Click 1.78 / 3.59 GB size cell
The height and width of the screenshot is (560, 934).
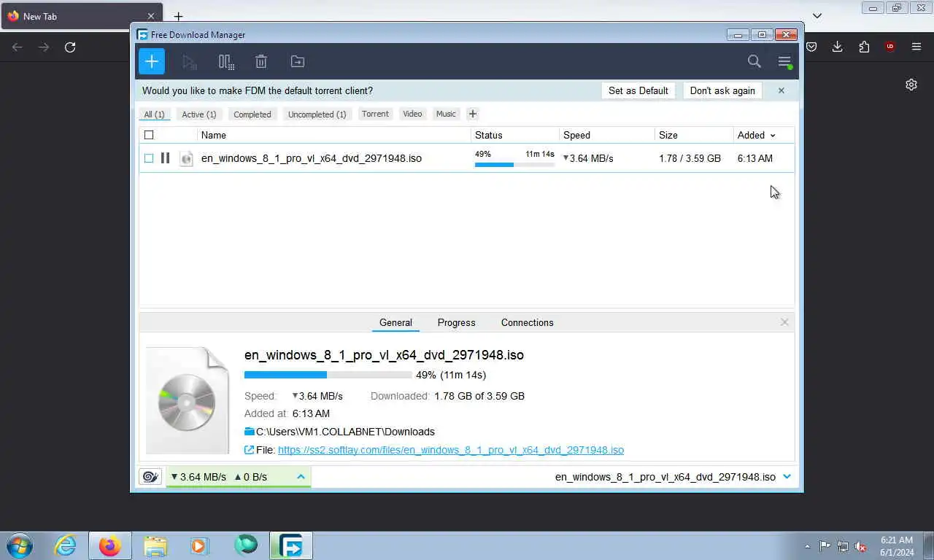[x=690, y=158]
